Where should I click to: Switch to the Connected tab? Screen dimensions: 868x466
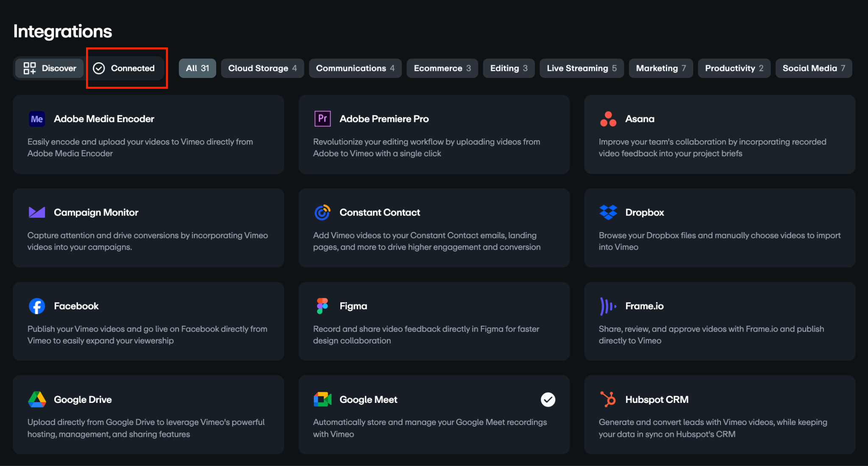point(125,68)
